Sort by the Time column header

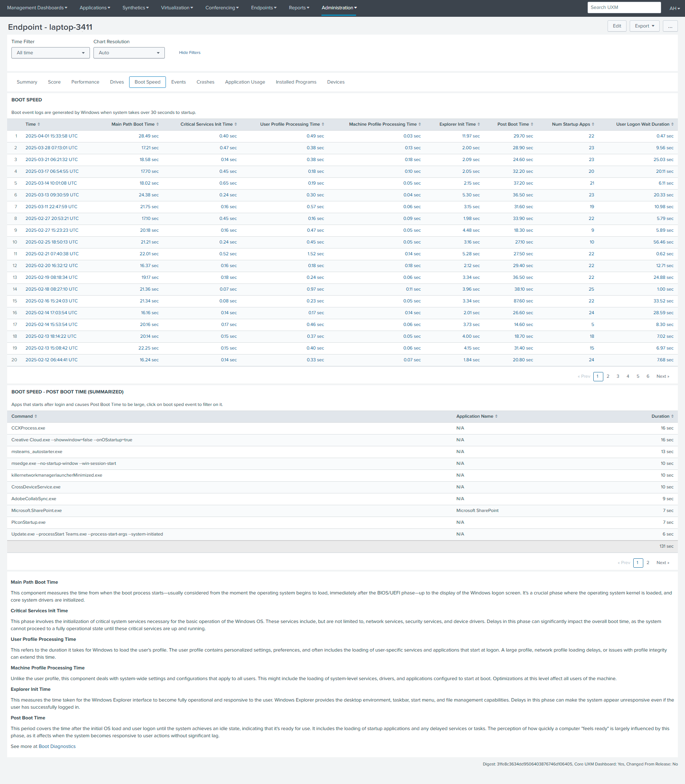pos(32,124)
